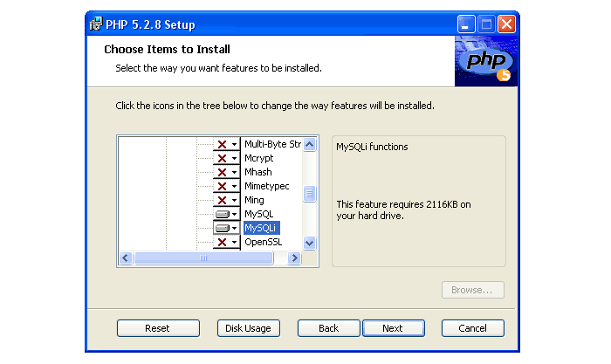
Task: Click the horizontal scrollbar right arrow
Action: [294, 258]
